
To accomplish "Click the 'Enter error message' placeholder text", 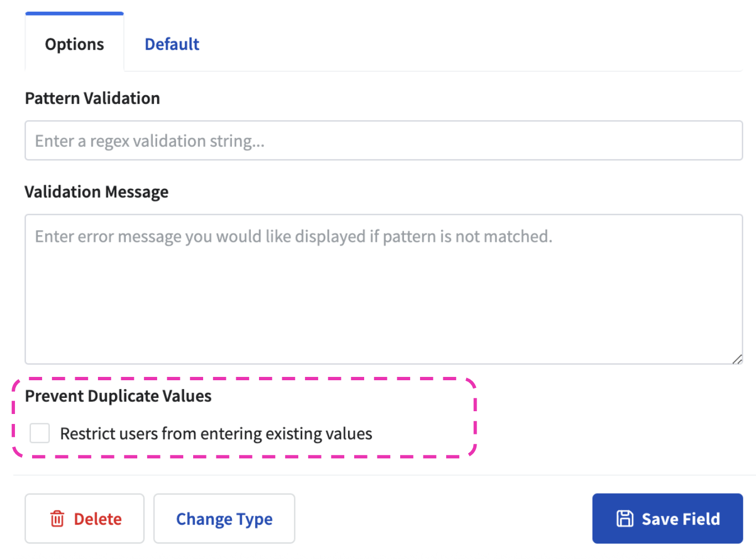I will tap(293, 236).
